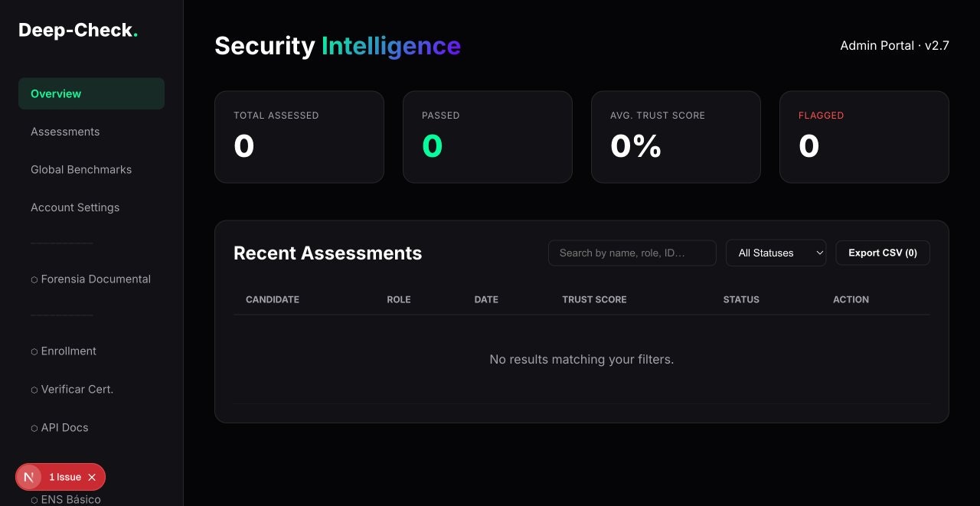Click the Export CSV (0) button
The image size is (980, 506).
(x=882, y=253)
